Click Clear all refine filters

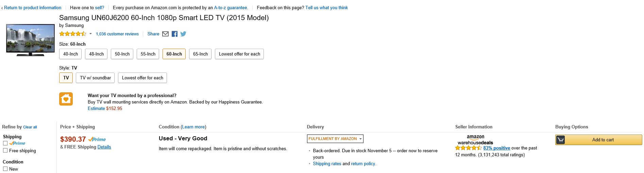click(x=30, y=127)
